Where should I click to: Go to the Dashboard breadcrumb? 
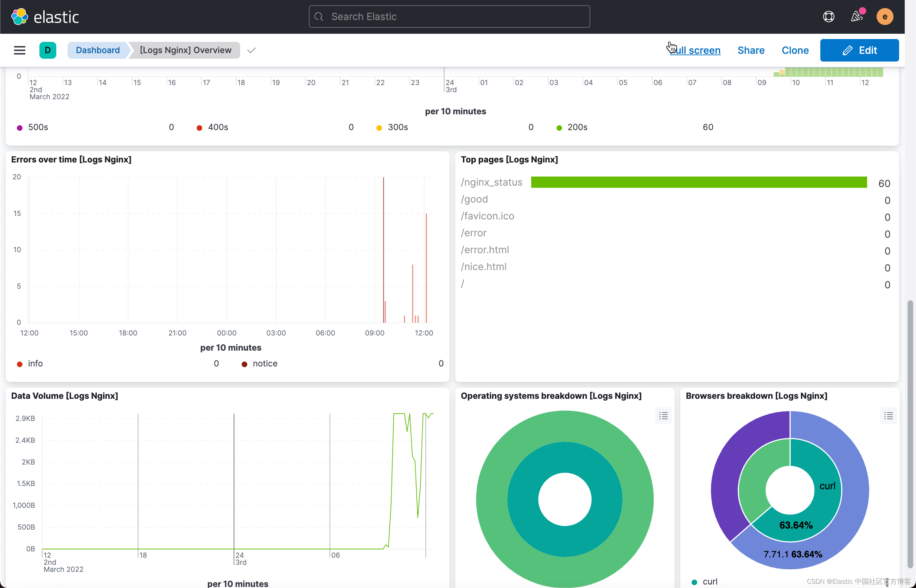coord(98,50)
